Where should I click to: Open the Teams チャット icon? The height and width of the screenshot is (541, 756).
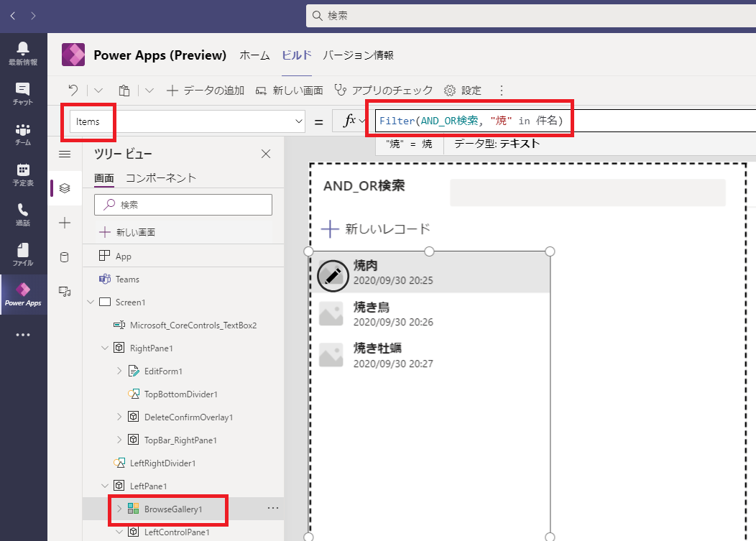(23, 93)
